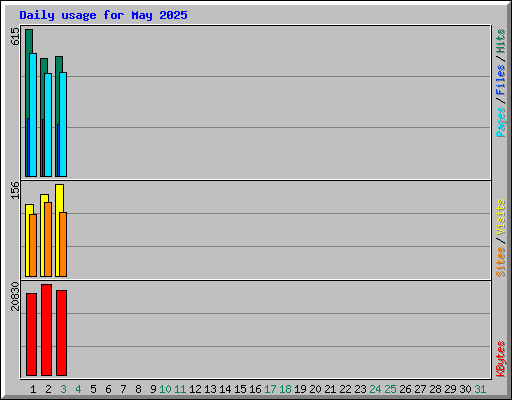
Task: Click the orange 'Sites' legend label
Action: click(501, 262)
